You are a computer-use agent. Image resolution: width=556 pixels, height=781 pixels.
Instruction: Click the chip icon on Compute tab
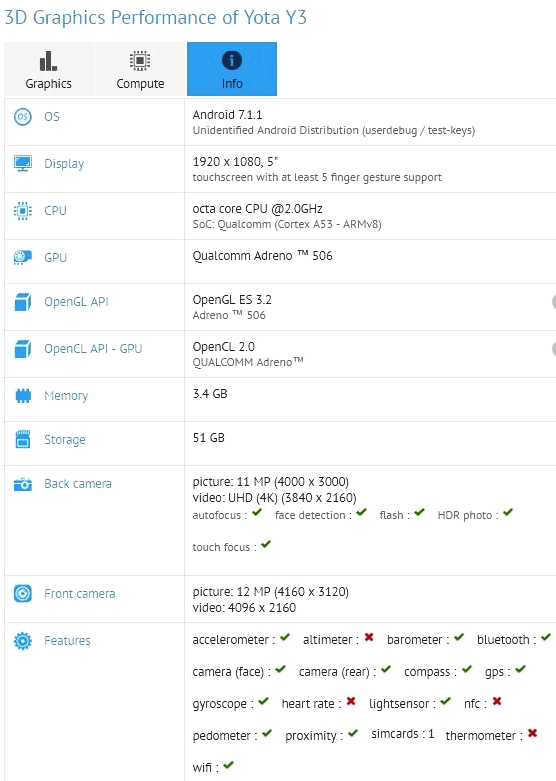pyautogui.click(x=140, y=61)
